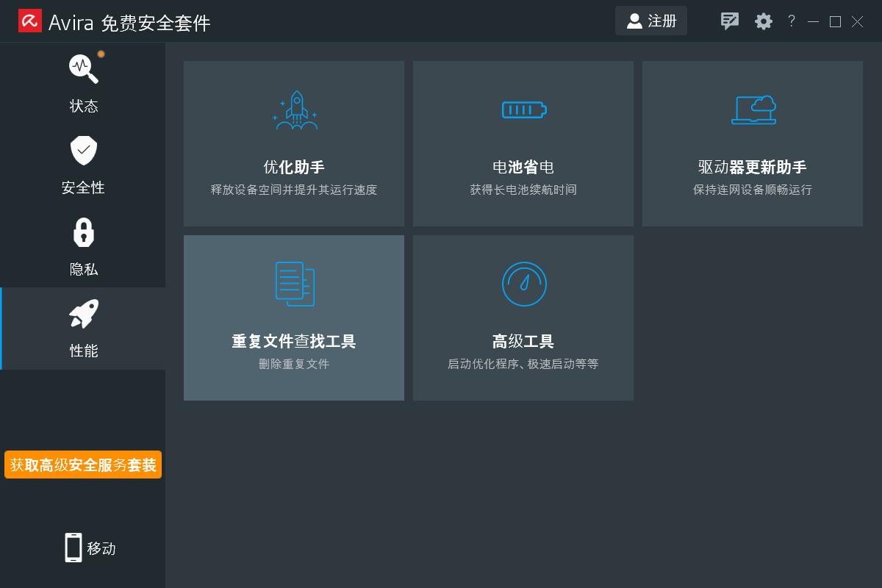Open 获取高级安全服务套装 upgrade offer
Image resolution: width=882 pixels, height=588 pixels.
click(82, 465)
